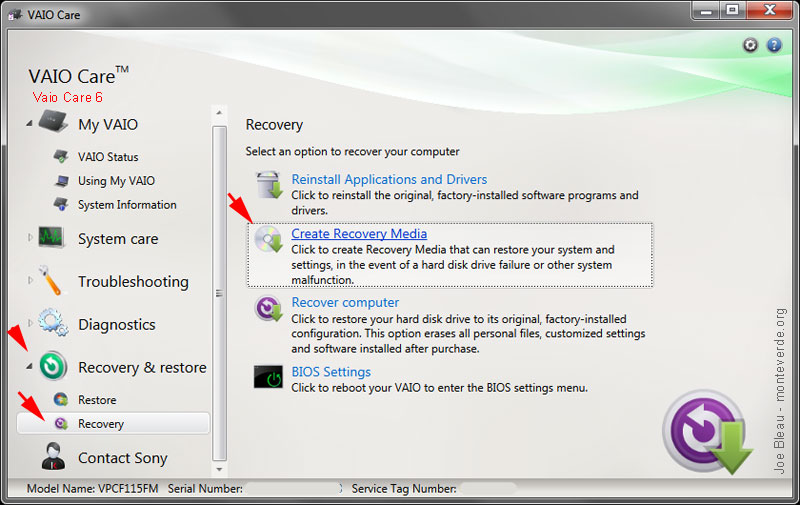Click the VAIO Care title bar icon
Viewport: 800px width, 505px height.
click(15, 14)
